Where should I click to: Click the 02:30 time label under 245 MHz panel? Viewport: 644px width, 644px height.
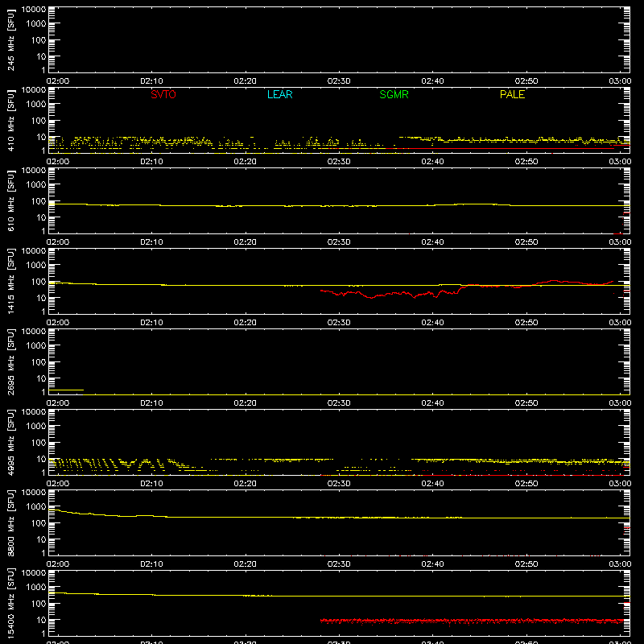(x=339, y=81)
